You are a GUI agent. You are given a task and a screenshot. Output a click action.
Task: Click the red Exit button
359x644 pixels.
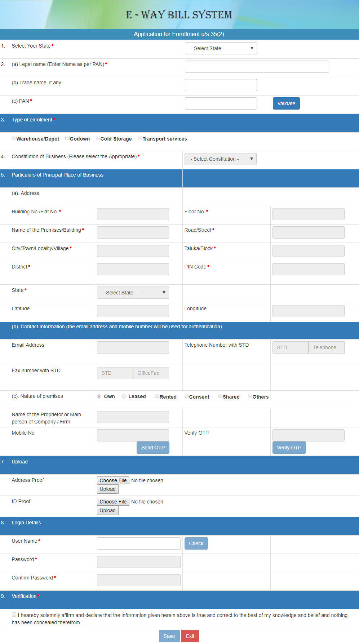coord(190,636)
